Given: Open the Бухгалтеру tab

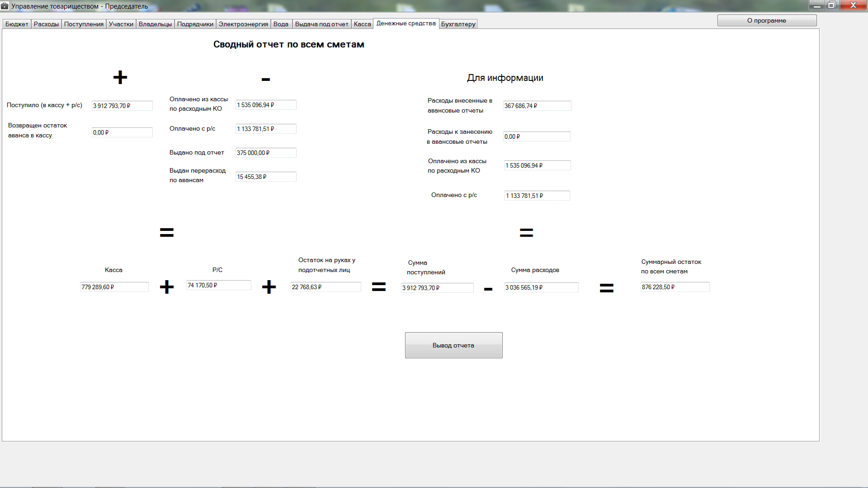Looking at the screenshot, I should [458, 24].
